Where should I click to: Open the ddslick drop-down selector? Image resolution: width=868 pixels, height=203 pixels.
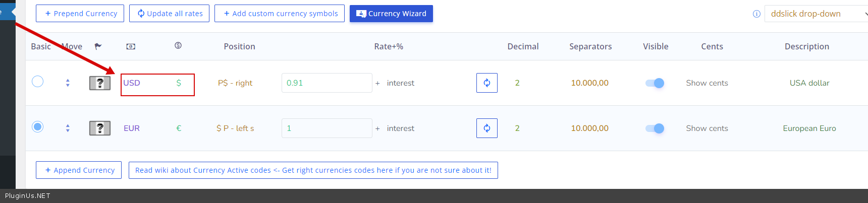817,14
